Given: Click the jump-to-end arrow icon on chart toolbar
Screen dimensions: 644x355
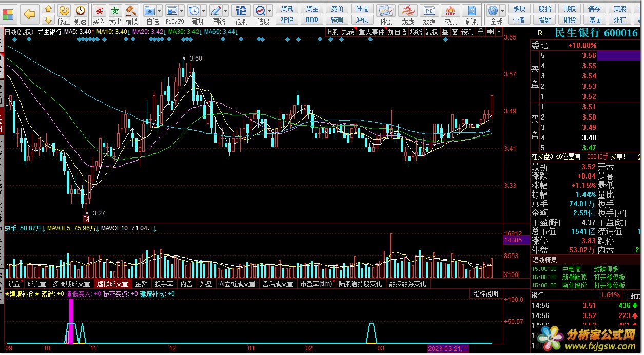Looking at the screenshot, I should 490,32.
